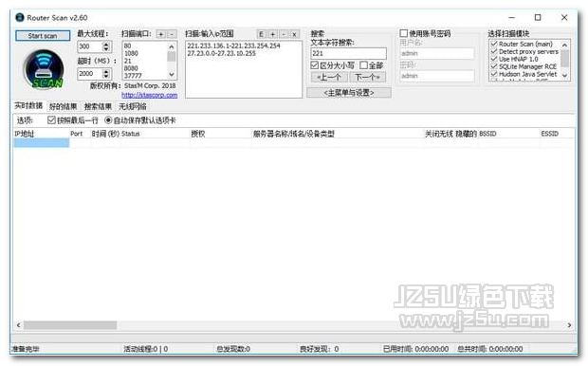
Task: Click the E button above the IP range box
Action: click(x=262, y=34)
